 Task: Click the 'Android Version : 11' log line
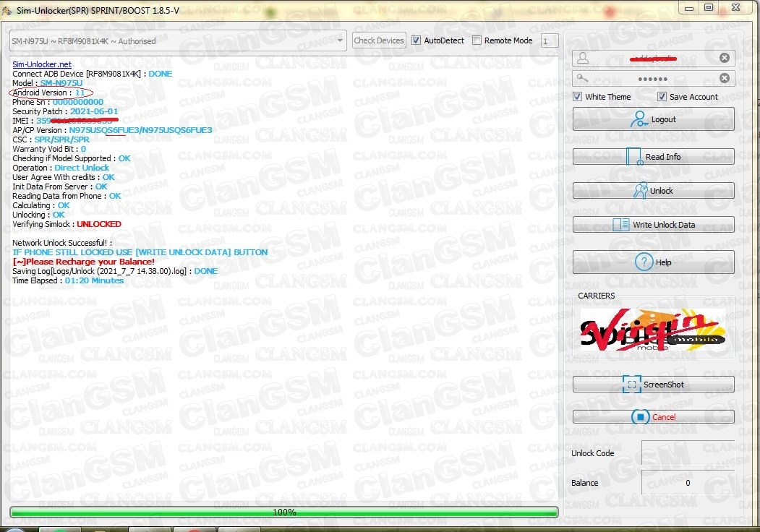click(x=48, y=93)
